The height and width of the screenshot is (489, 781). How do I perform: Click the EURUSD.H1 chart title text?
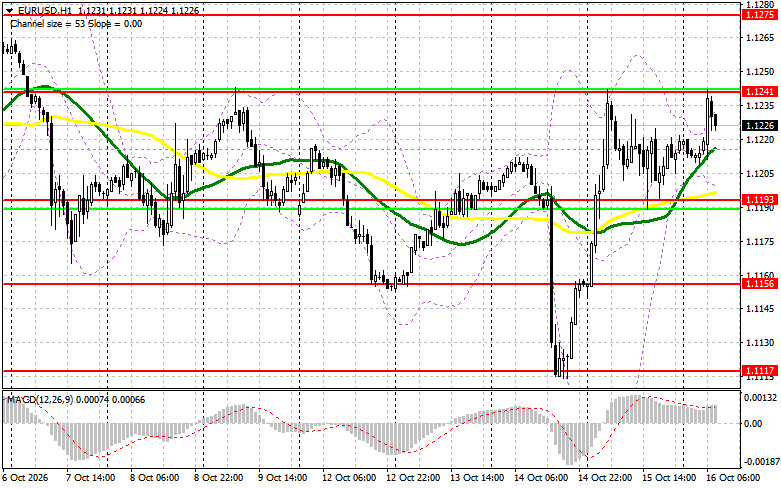pos(44,10)
